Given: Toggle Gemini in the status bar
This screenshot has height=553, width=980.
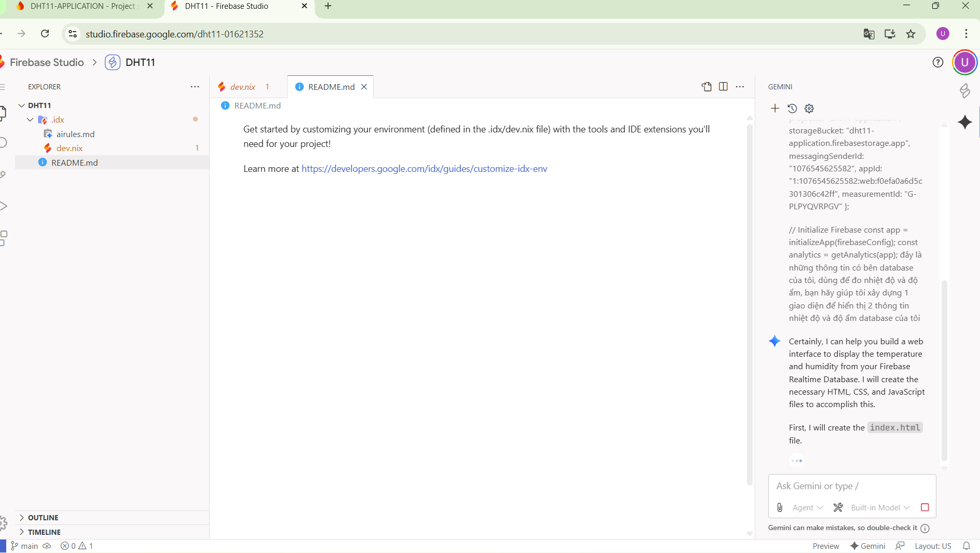Looking at the screenshot, I should 868,546.
